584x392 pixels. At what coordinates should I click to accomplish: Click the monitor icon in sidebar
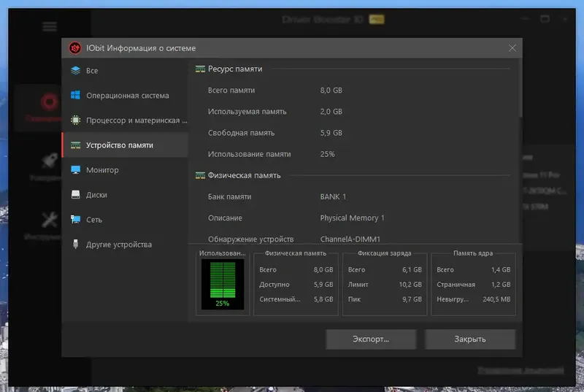click(76, 170)
